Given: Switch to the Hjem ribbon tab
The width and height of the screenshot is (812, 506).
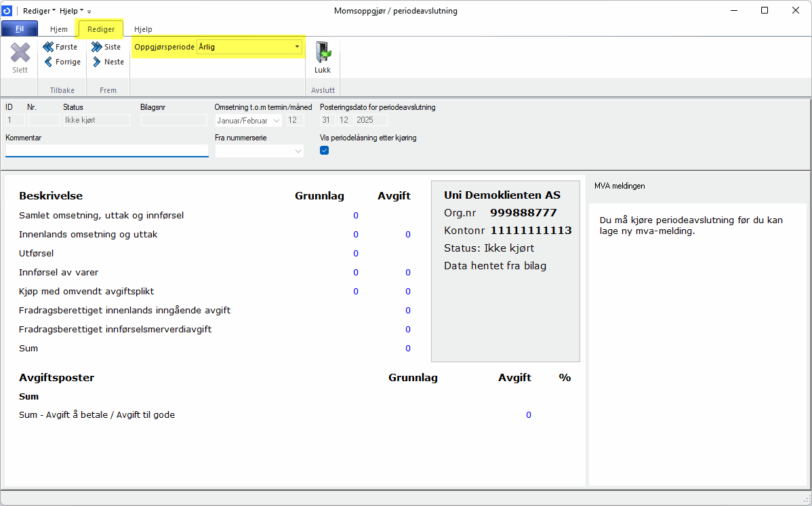Looking at the screenshot, I should (x=59, y=29).
